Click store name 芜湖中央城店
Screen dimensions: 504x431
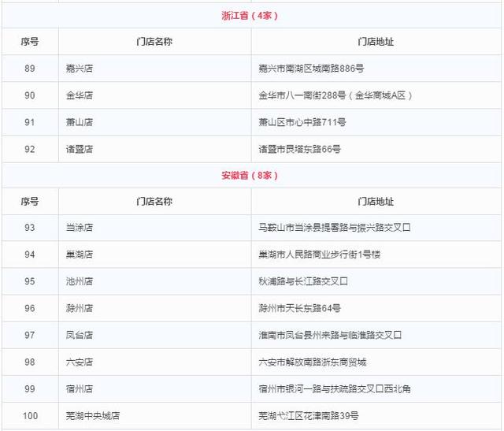(93, 416)
